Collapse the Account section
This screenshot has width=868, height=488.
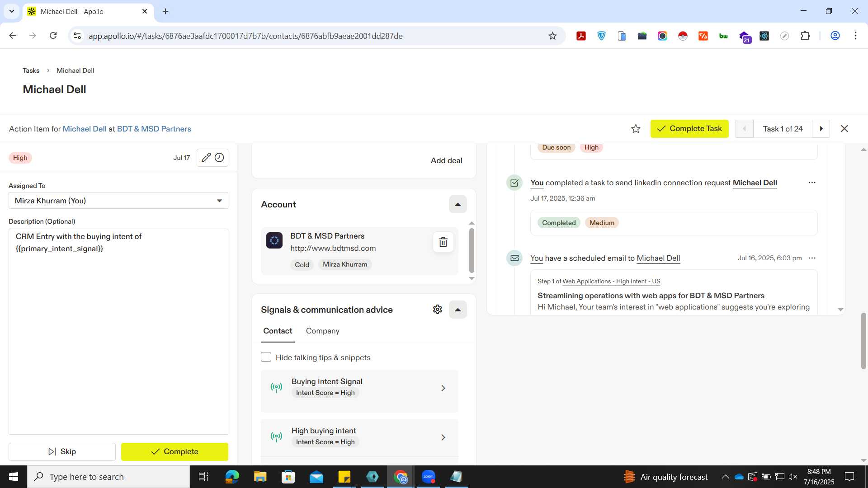click(458, 204)
